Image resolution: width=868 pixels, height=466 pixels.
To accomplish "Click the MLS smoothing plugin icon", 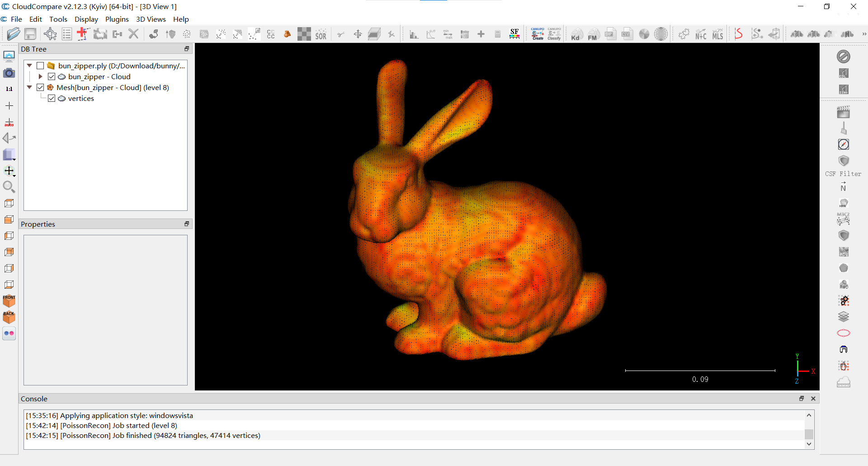I will point(717,34).
